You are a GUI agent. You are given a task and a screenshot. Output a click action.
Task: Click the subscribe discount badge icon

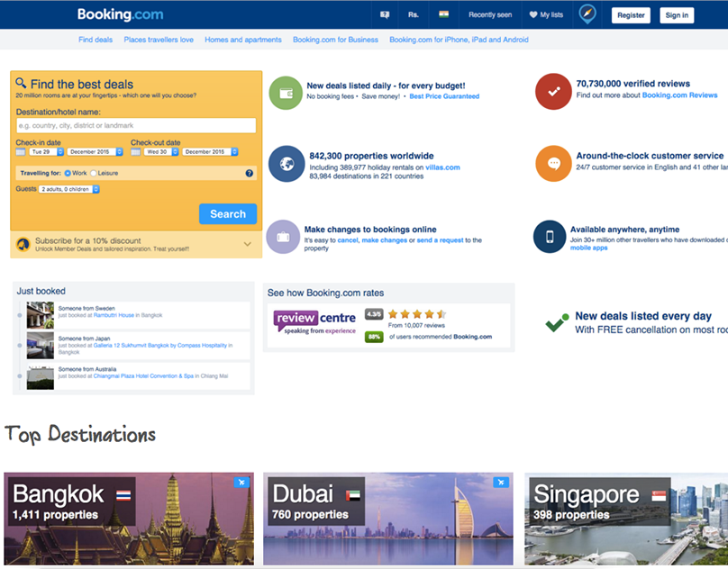(23, 244)
